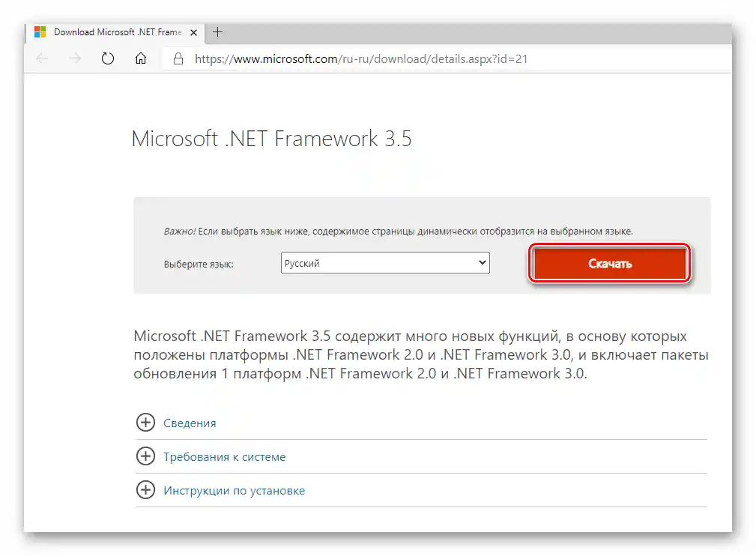Click the description paragraph about .NET Framework 3.5
This screenshot has width=756, height=556.
[x=421, y=355]
